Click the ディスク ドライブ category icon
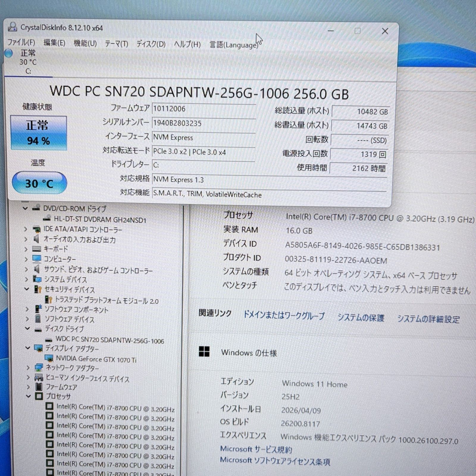 pyautogui.click(x=38, y=329)
